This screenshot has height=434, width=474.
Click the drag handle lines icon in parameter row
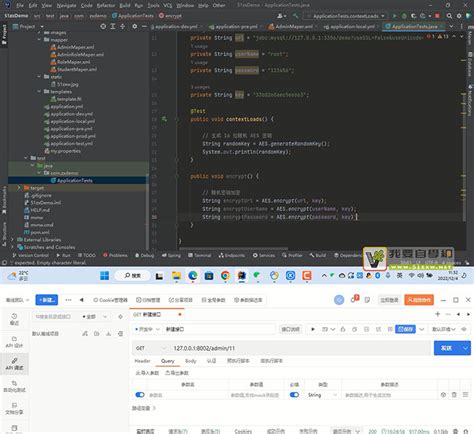pyautogui.click(x=465, y=395)
